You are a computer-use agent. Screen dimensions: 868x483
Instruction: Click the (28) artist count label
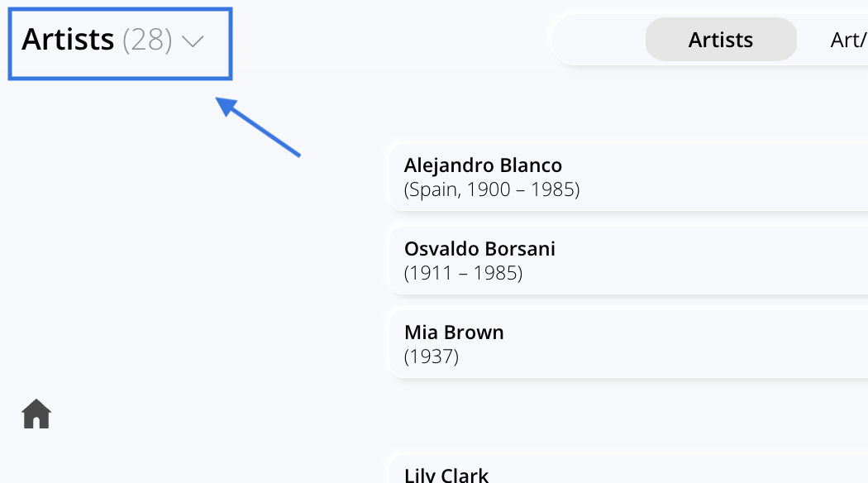(x=147, y=40)
